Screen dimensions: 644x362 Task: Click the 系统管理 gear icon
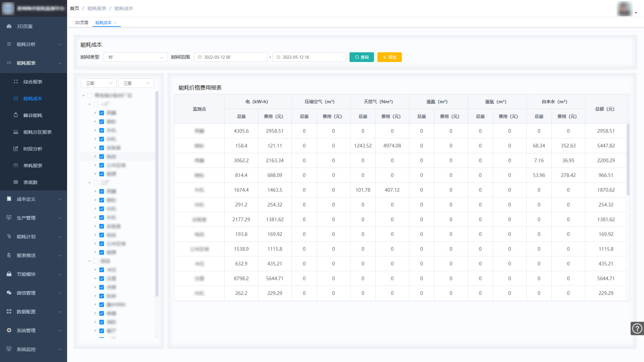9,330
